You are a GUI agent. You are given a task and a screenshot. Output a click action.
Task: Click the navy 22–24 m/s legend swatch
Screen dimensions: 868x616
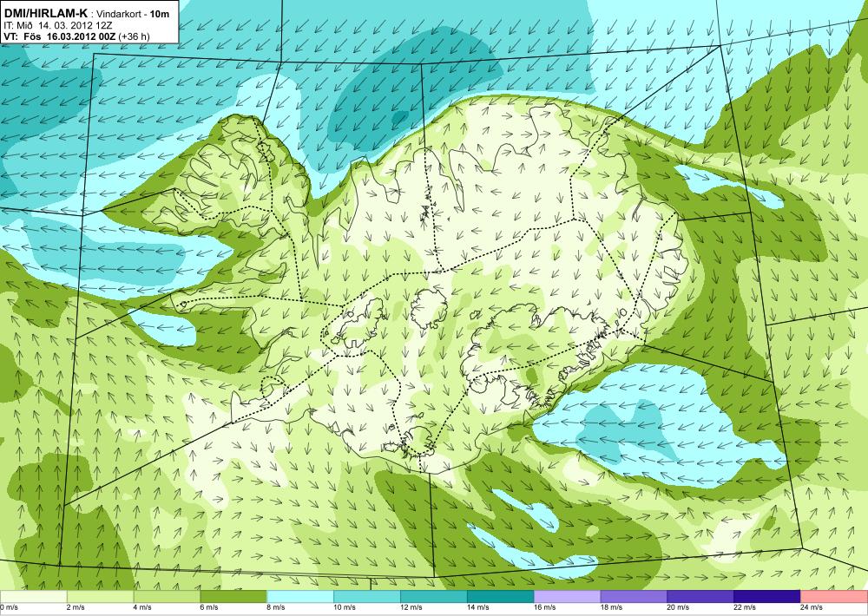pyautogui.click(x=767, y=597)
